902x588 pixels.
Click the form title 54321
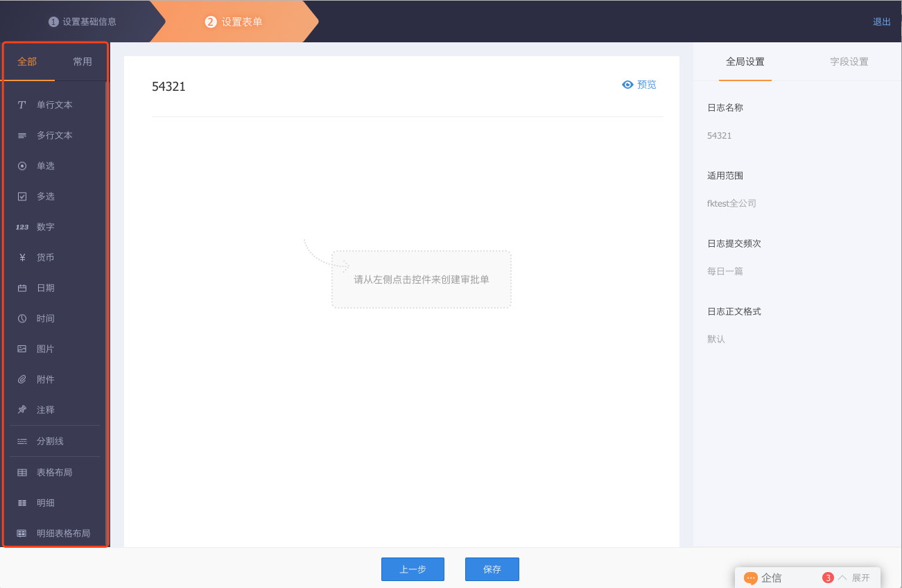[168, 87]
